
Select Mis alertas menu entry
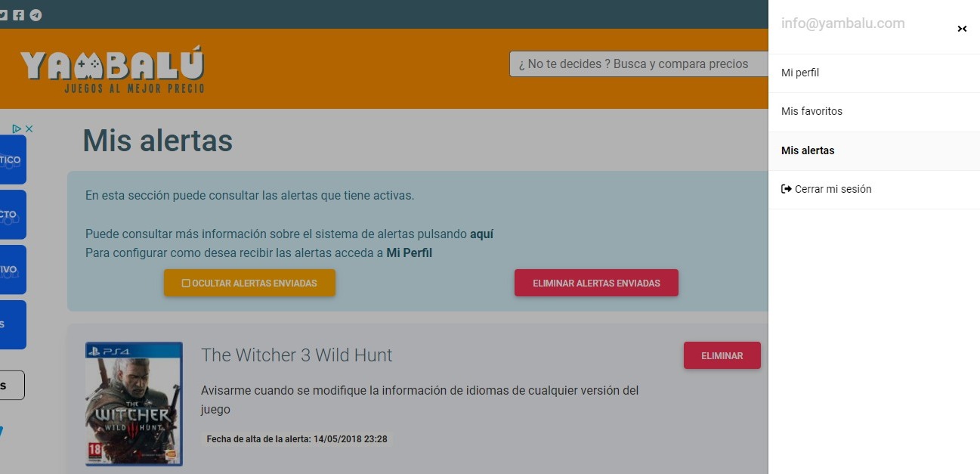coord(808,150)
